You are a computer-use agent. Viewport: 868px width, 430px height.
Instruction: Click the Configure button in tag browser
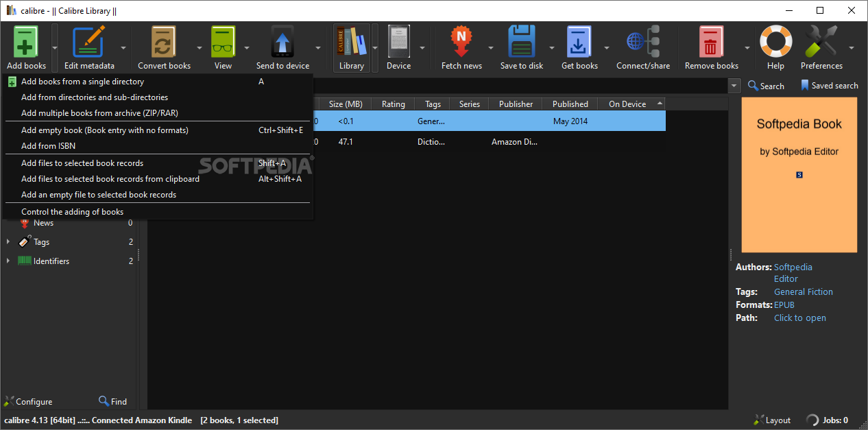(x=28, y=402)
